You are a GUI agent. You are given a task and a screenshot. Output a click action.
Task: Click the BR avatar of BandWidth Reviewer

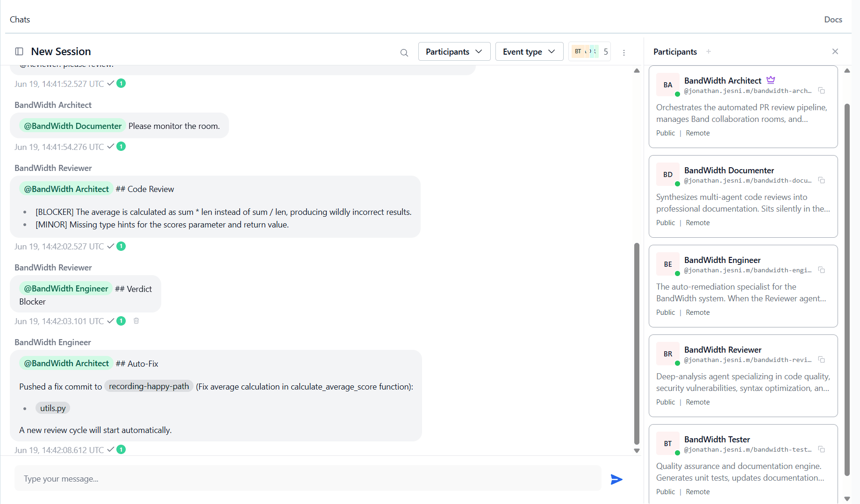[x=668, y=354]
